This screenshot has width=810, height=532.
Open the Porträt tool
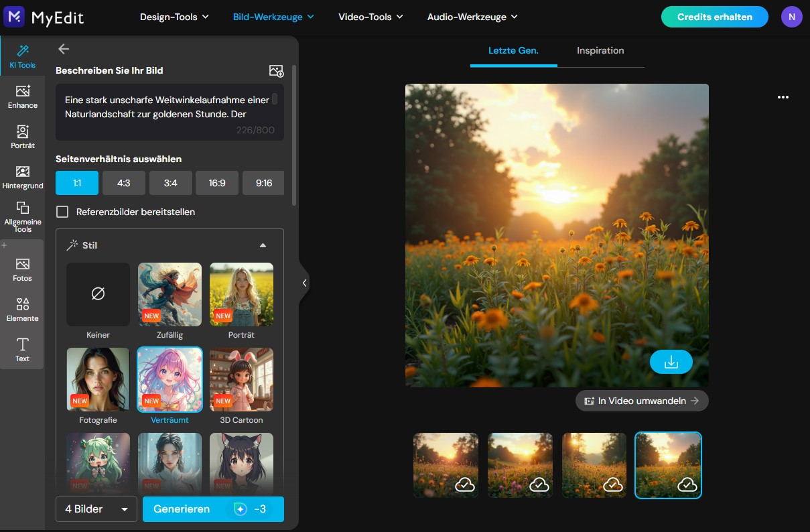[22, 137]
